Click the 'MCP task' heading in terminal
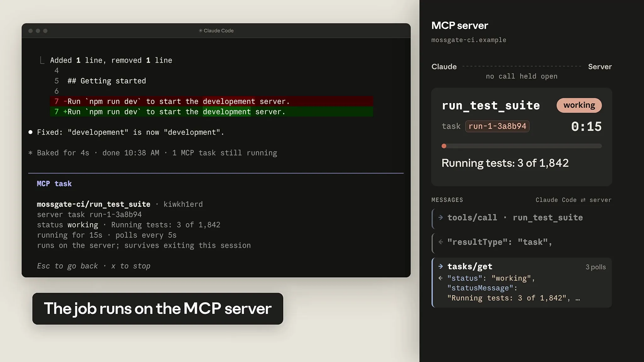 (54, 184)
